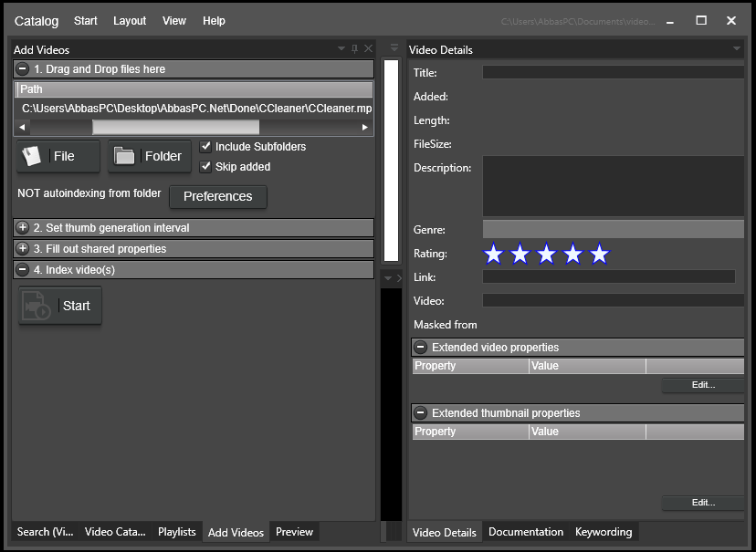Toggle Skip added checkbox

click(205, 167)
